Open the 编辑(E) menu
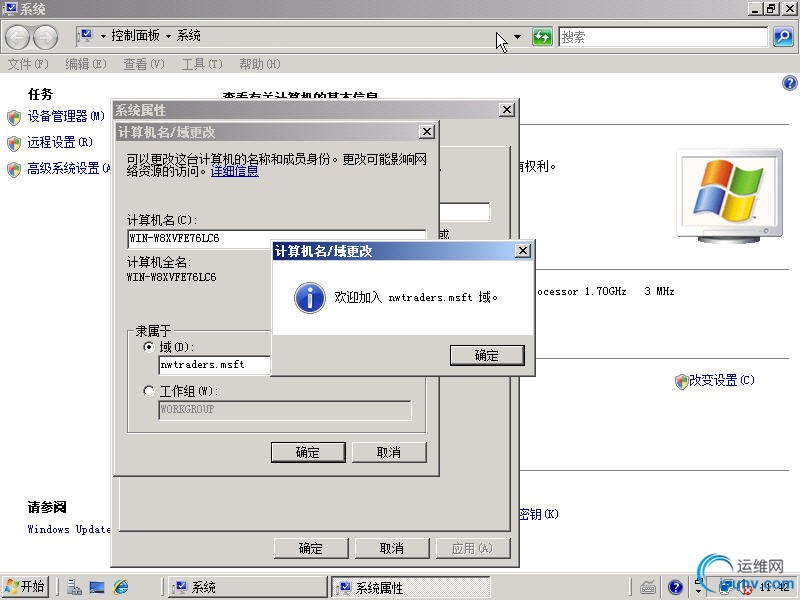The width and height of the screenshot is (800, 600). point(86,64)
